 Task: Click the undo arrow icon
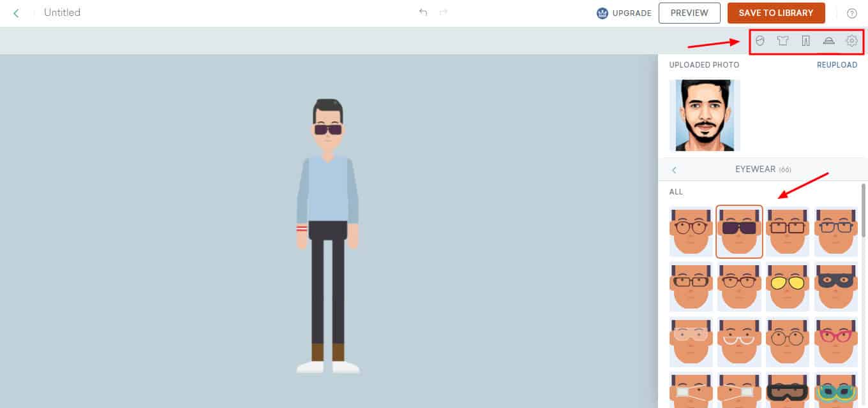pos(423,13)
